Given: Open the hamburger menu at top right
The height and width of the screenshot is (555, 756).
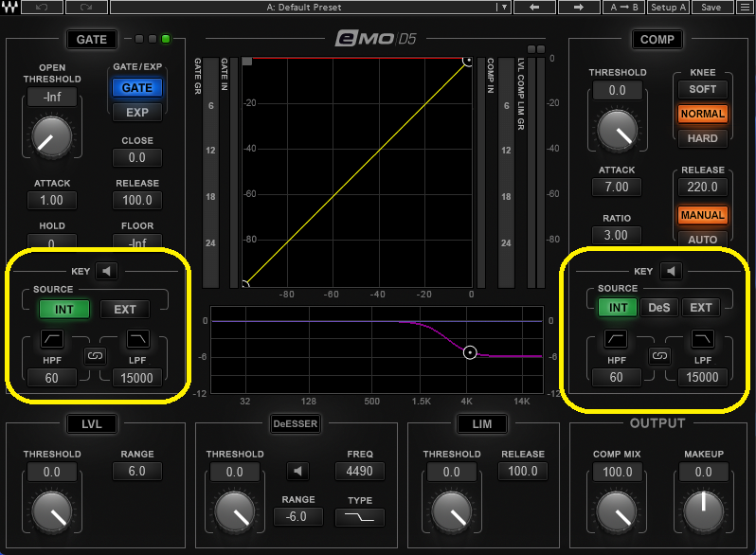Looking at the screenshot, I should pos(745,8).
